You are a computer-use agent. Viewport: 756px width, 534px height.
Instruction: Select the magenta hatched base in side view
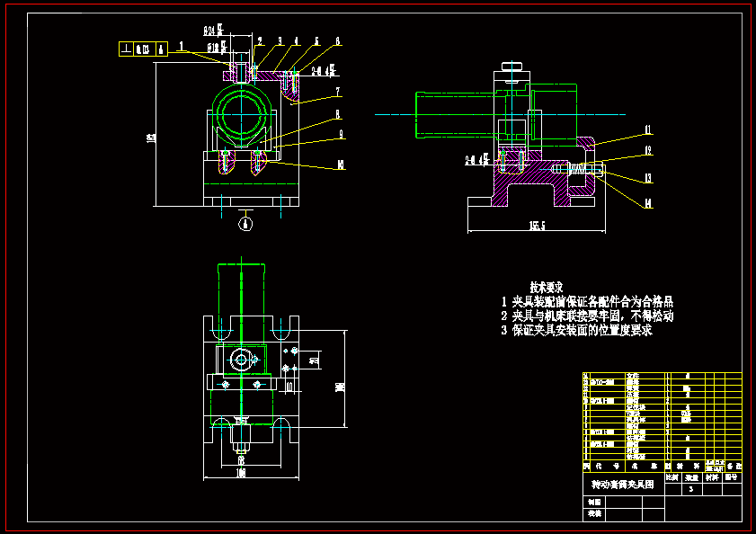click(530, 187)
